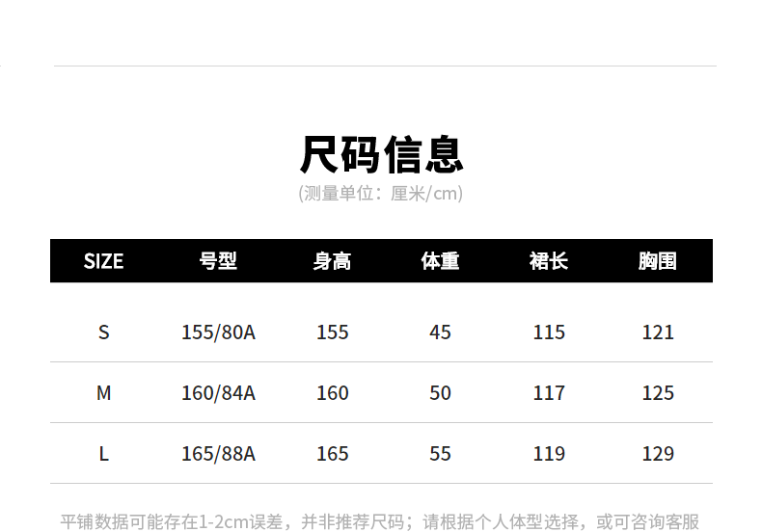Image resolution: width=762 pixels, height=532 pixels.
Task: Select the skirt length value 119
Action: [x=549, y=454]
